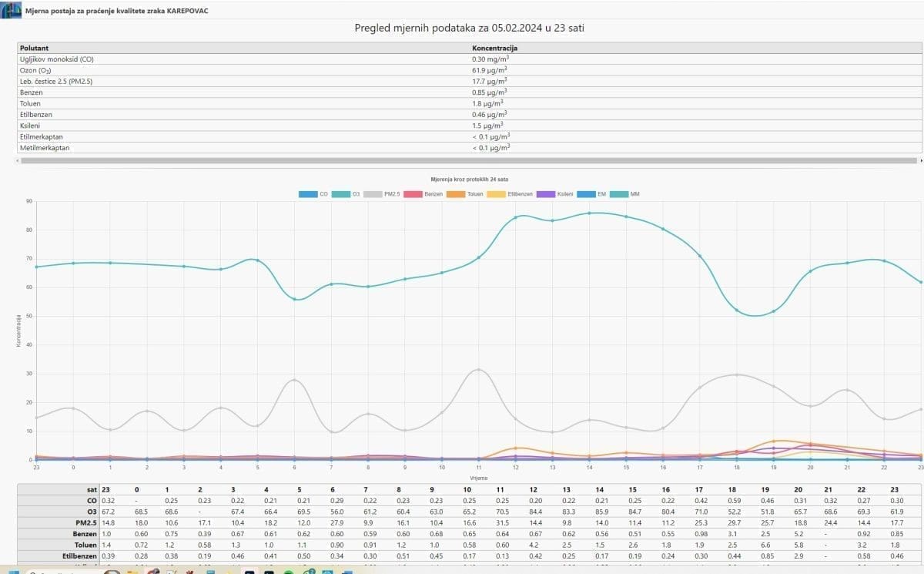Click the Polutant column header

tap(34, 48)
